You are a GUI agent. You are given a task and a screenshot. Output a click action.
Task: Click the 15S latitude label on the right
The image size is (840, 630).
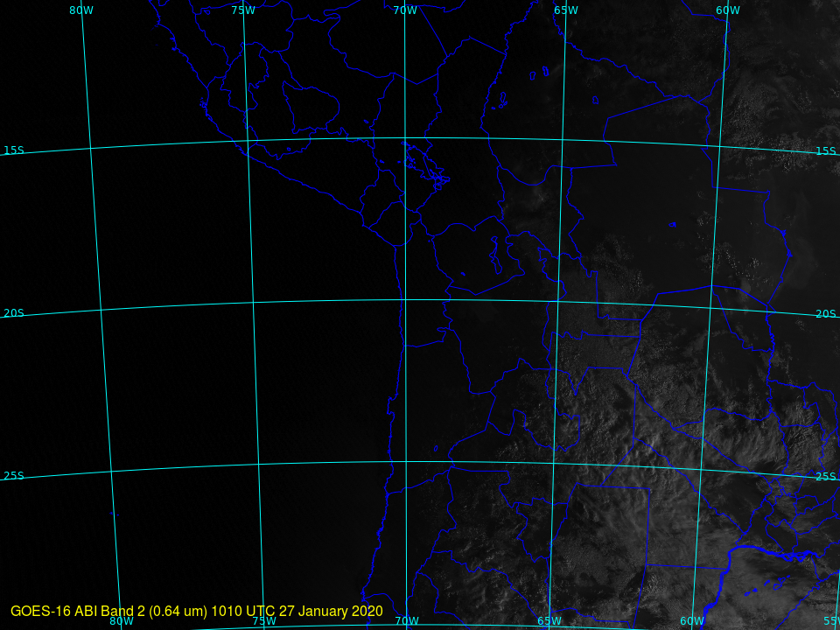pyautogui.click(x=825, y=151)
